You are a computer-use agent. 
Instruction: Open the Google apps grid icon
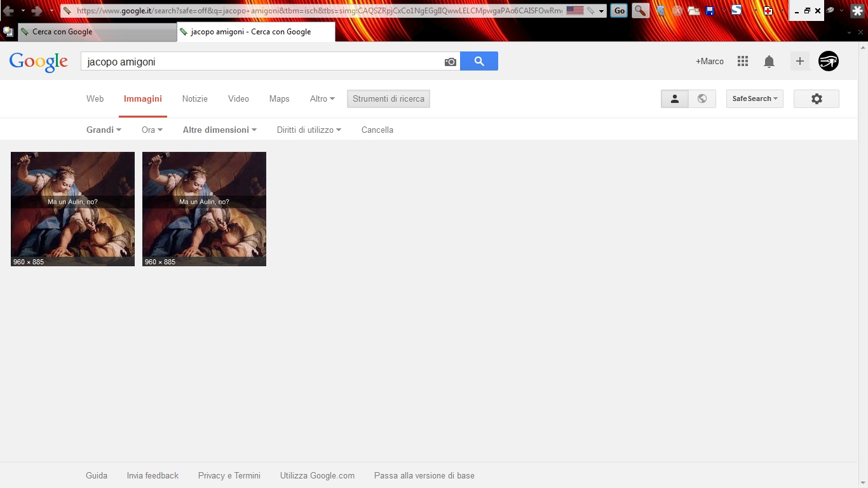743,61
